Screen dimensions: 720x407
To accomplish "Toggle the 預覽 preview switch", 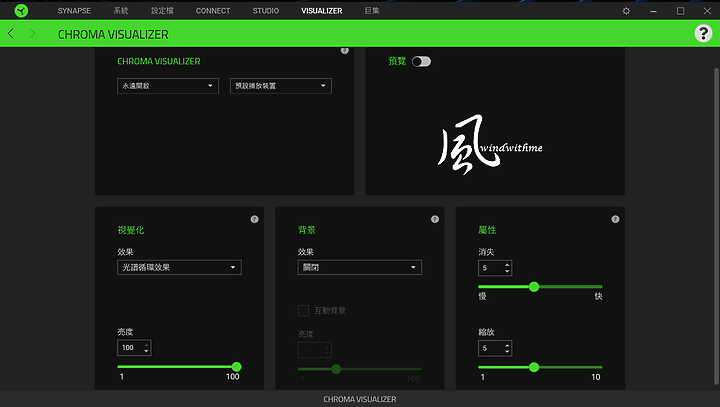I will pos(421,62).
